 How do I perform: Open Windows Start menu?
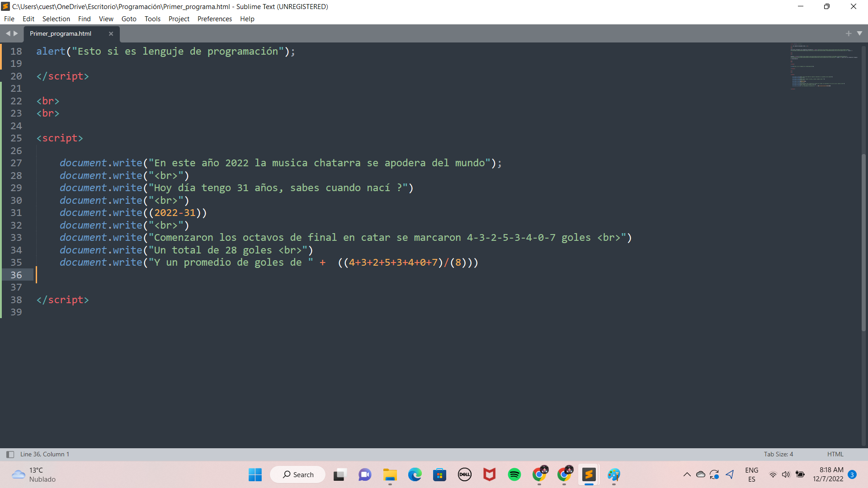[255, 474]
